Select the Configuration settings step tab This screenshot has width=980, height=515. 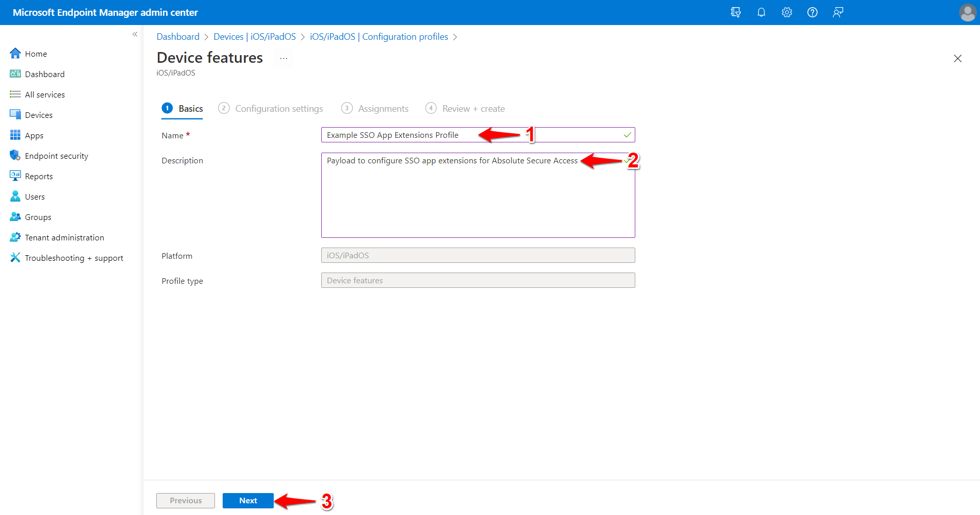tap(271, 109)
